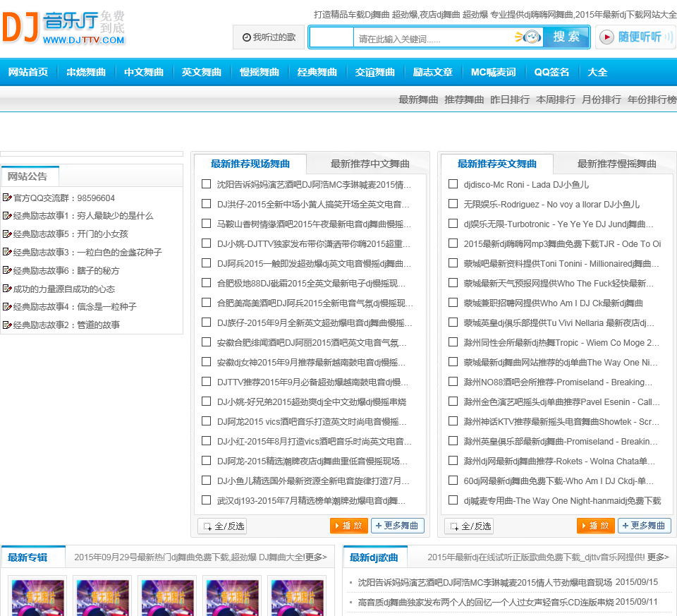Select checkbox for 滁州NO88酒吧会所推荐-Promiseland
Screen dimensions: 677x616
click(453, 382)
